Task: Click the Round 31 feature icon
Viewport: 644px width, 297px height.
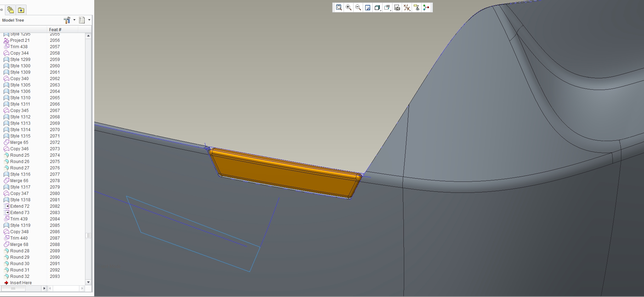Action: coord(6,270)
